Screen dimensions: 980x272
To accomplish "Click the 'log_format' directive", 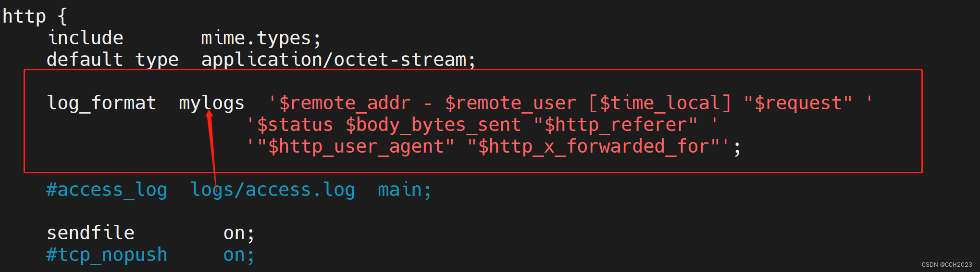I will click(101, 103).
